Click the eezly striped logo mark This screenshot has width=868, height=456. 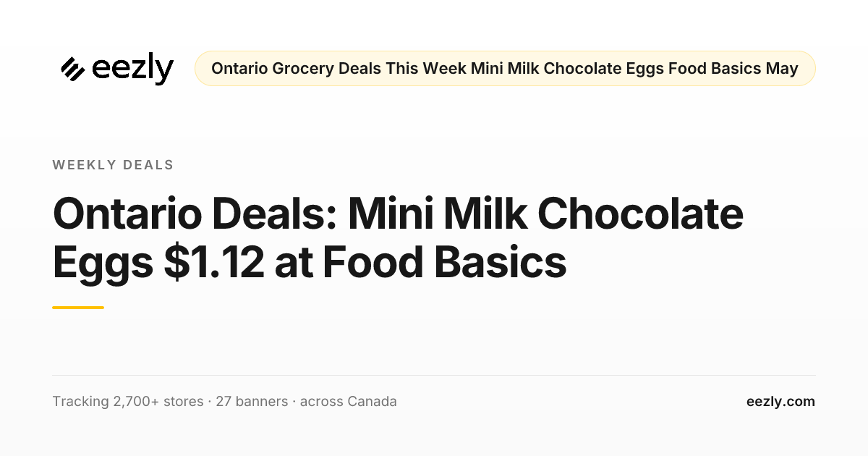tap(73, 69)
